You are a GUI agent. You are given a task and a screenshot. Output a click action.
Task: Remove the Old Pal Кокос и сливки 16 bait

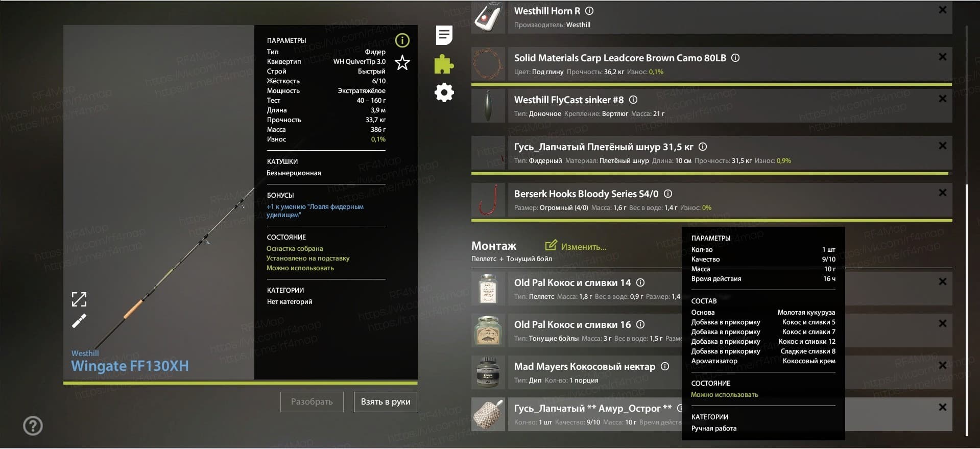(x=943, y=323)
